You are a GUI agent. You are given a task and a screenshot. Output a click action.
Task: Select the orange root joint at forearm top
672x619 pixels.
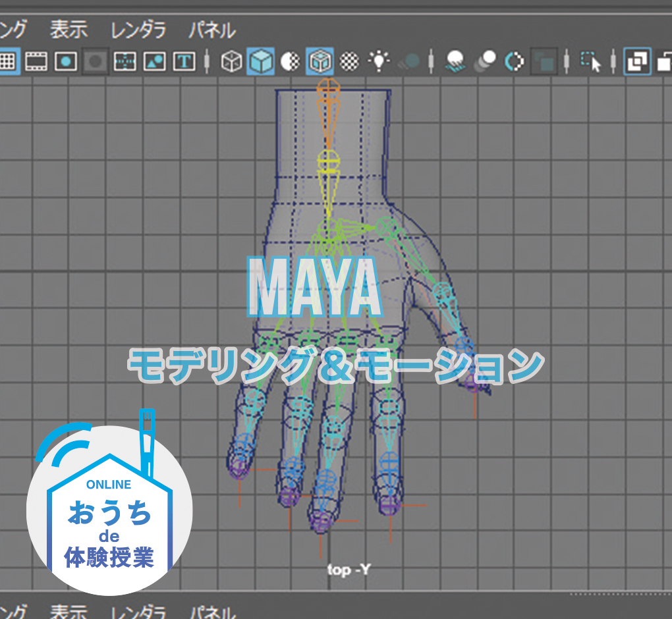[x=328, y=90]
